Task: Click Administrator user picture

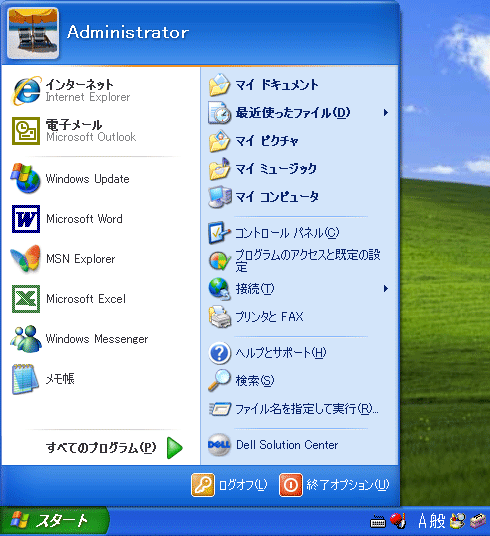Action: (x=33, y=33)
